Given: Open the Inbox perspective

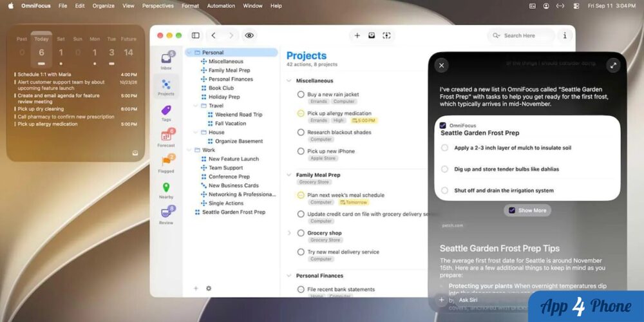Looking at the screenshot, I should point(166,61).
